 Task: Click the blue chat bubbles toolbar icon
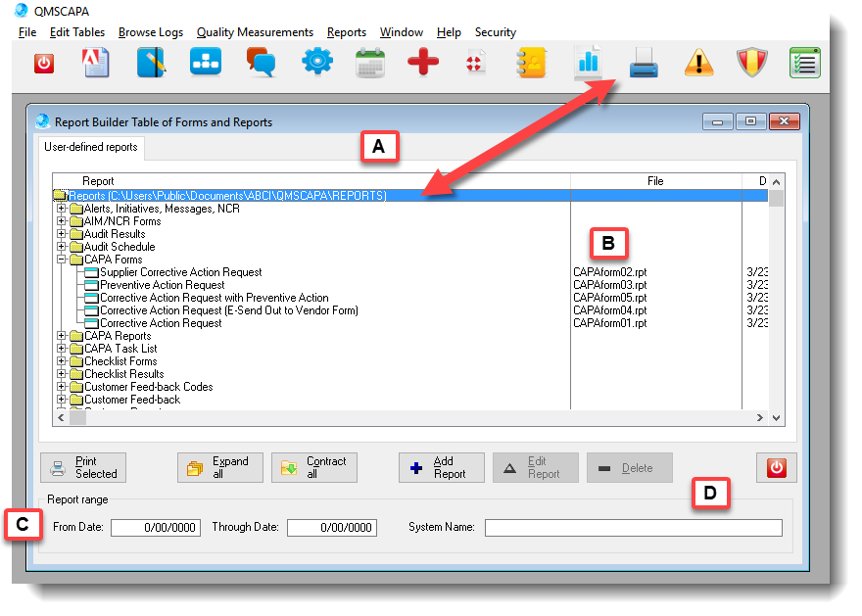[x=262, y=64]
